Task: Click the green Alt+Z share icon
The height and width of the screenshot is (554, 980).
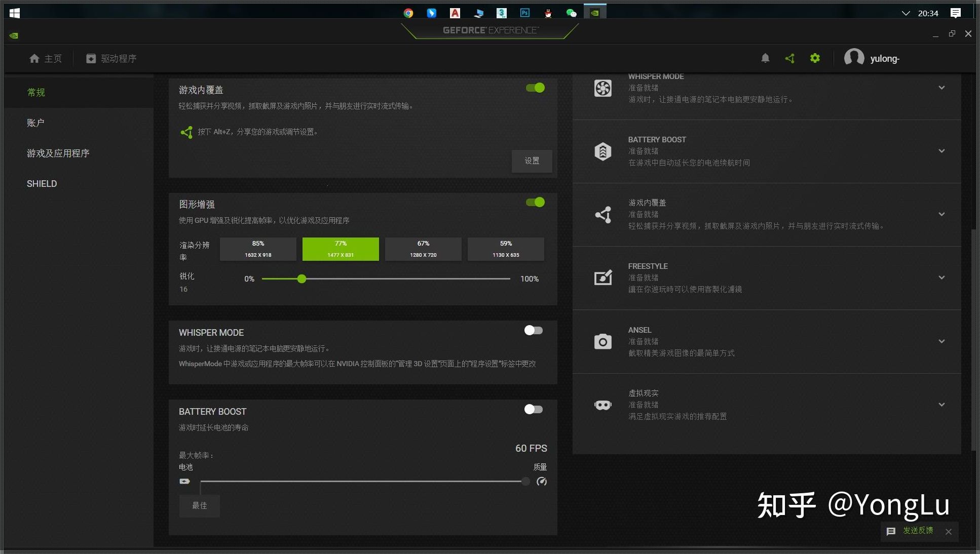Action: pyautogui.click(x=186, y=132)
